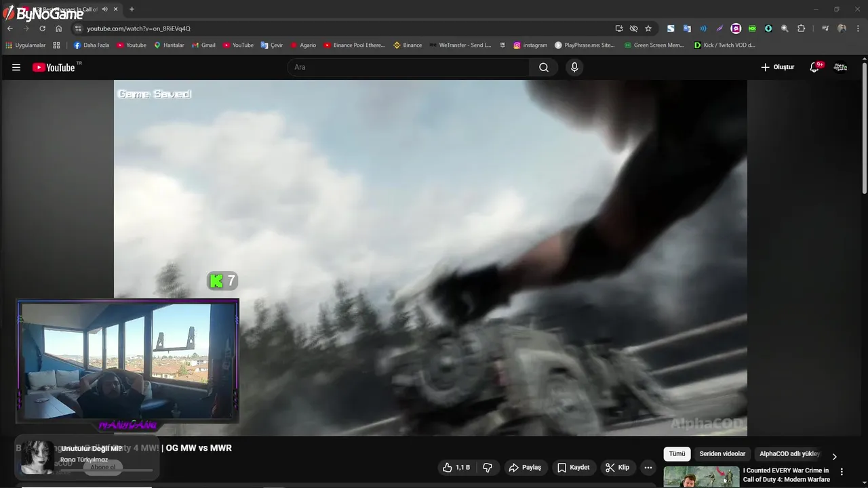Start voice search with microphone icon
The width and height of the screenshot is (868, 488).
(574, 67)
